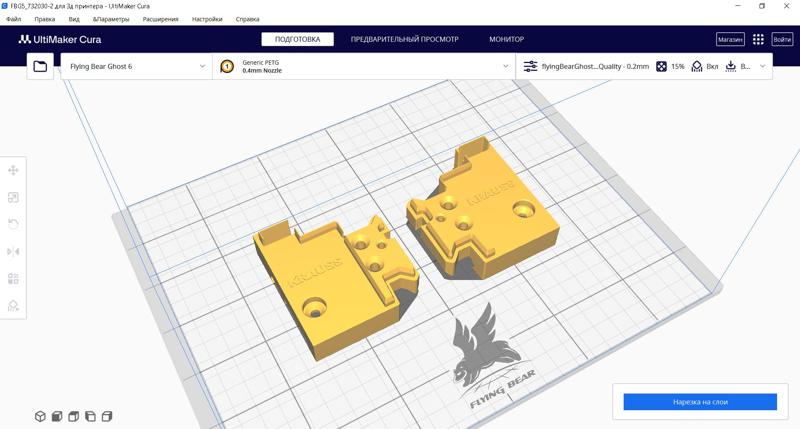Open the Расширения menu
The image size is (800, 429).
click(161, 19)
